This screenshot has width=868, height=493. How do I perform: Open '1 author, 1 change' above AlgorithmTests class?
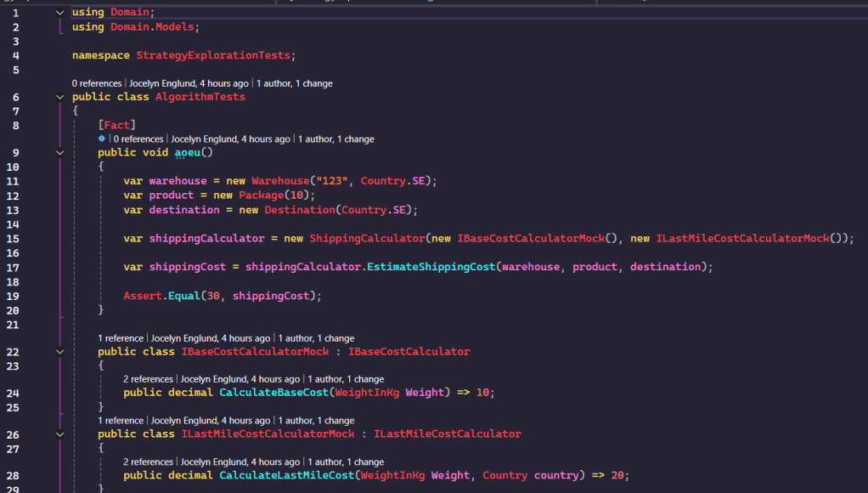click(295, 83)
